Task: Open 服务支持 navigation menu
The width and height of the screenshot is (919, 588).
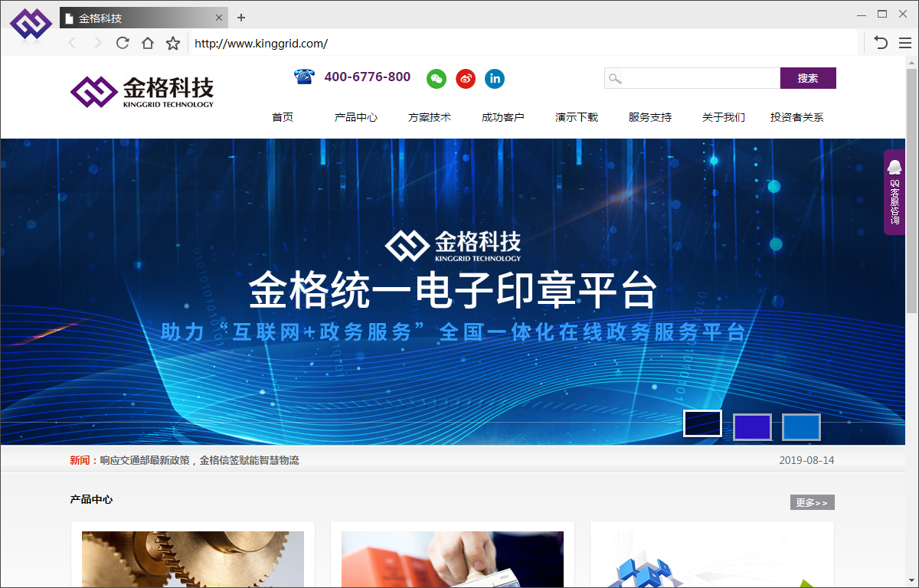Action: click(x=650, y=117)
